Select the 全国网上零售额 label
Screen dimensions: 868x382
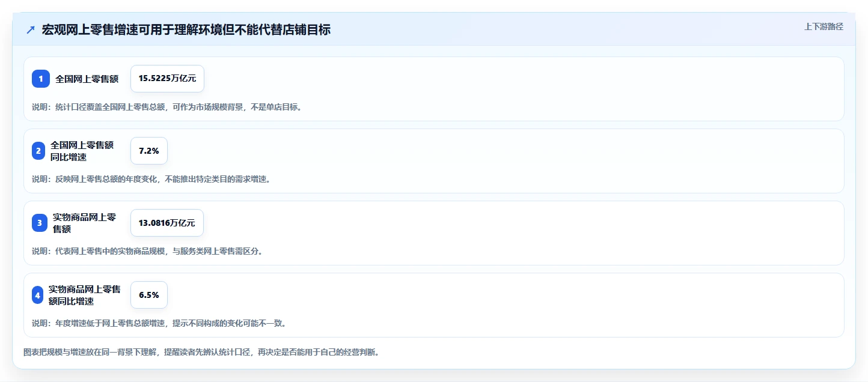(87, 79)
